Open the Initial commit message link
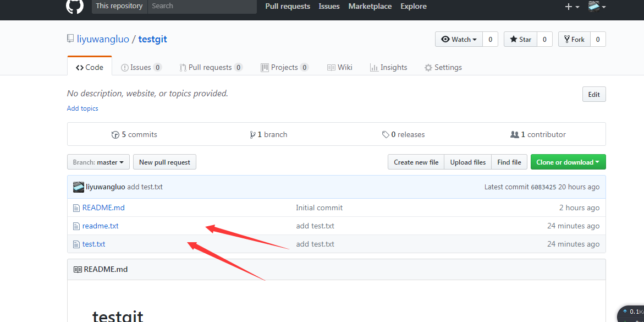The width and height of the screenshot is (644, 322). pos(319,208)
